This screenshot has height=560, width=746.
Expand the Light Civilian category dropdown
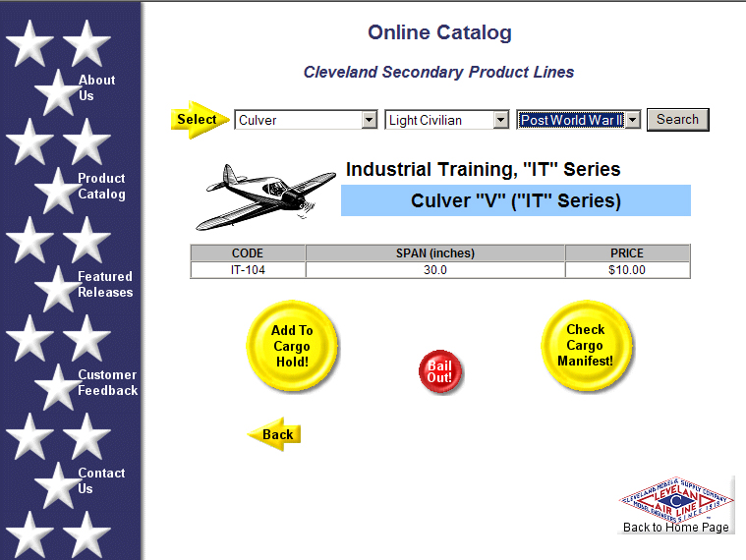446,120
